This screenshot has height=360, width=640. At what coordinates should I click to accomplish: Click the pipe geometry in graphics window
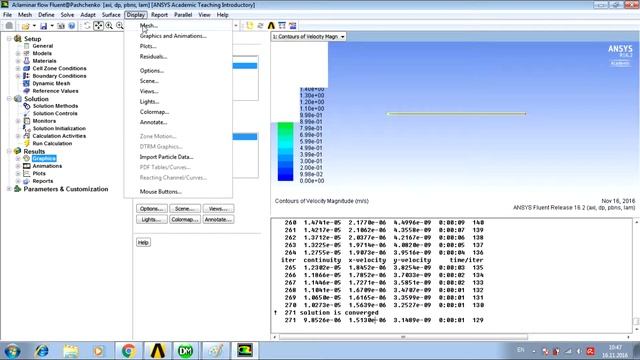[457, 114]
